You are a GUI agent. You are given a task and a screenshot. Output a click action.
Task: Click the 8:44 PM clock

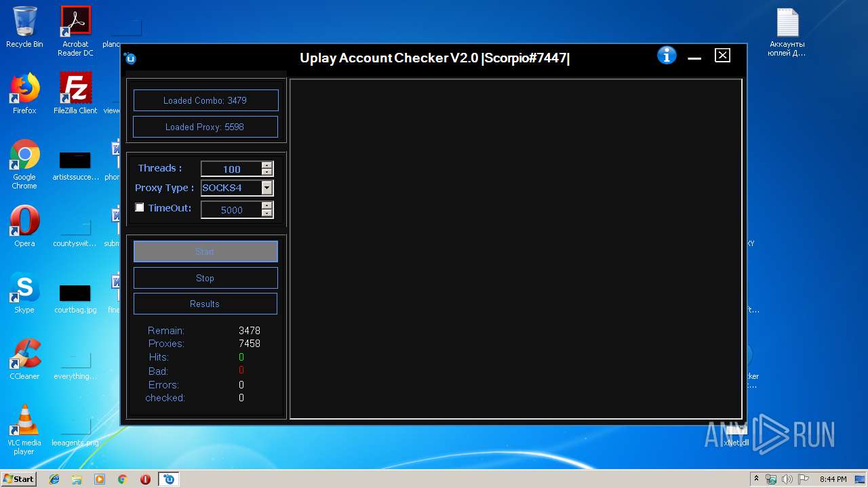(x=833, y=479)
